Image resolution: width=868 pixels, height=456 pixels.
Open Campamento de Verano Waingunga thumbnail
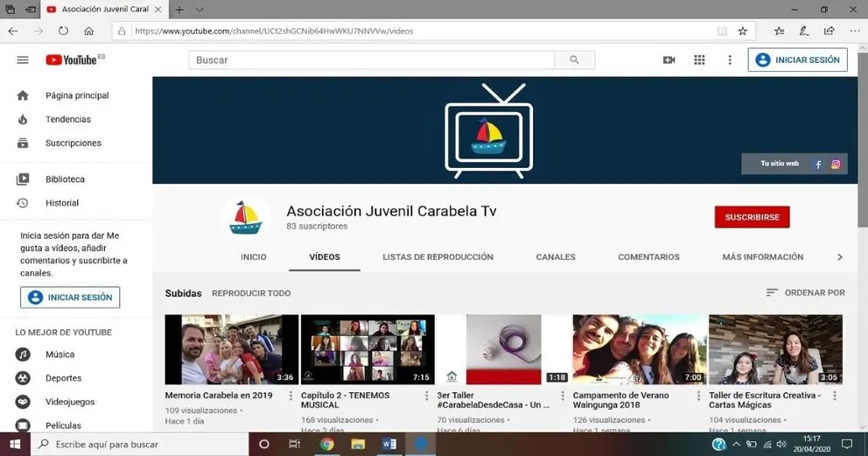pyautogui.click(x=639, y=349)
